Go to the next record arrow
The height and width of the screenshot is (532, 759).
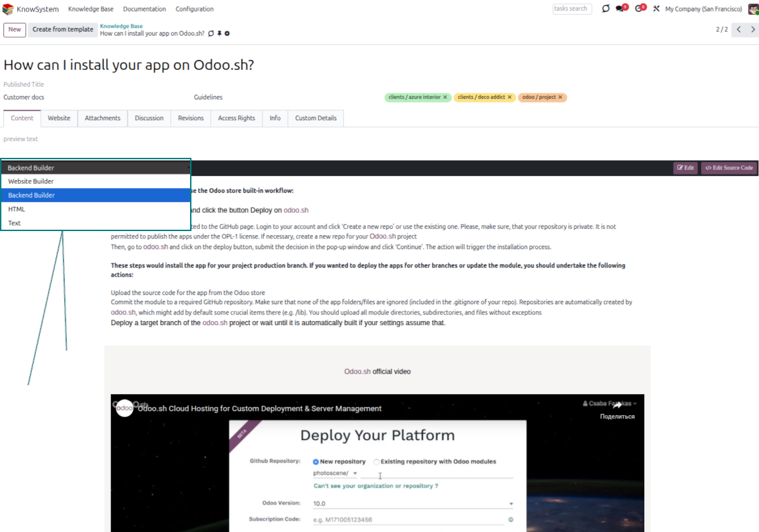pos(753,30)
